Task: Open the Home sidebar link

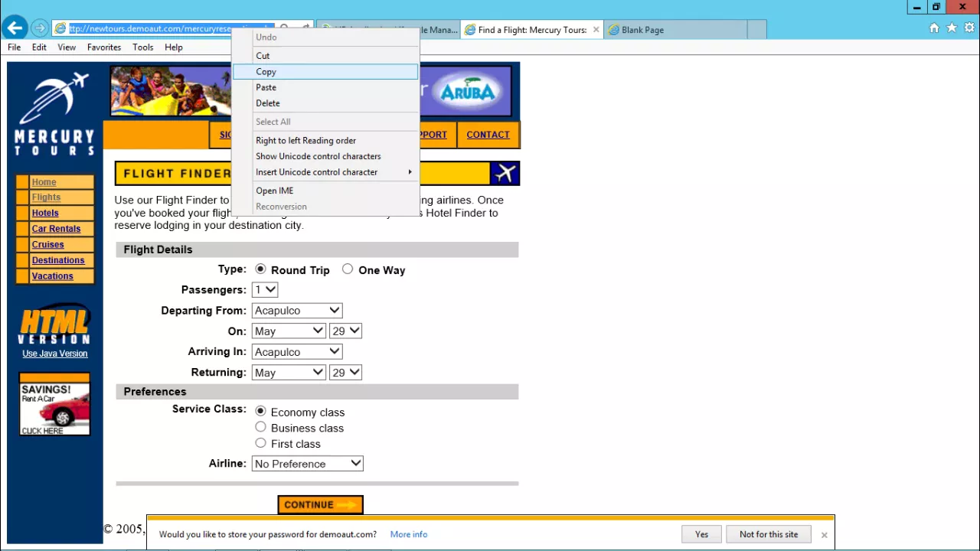Action: (x=44, y=182)
